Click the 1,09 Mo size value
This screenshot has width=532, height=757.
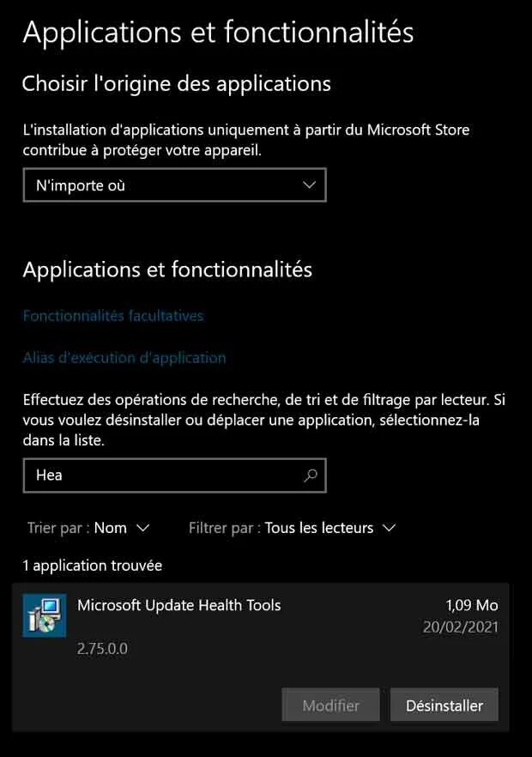click(472, 605)
